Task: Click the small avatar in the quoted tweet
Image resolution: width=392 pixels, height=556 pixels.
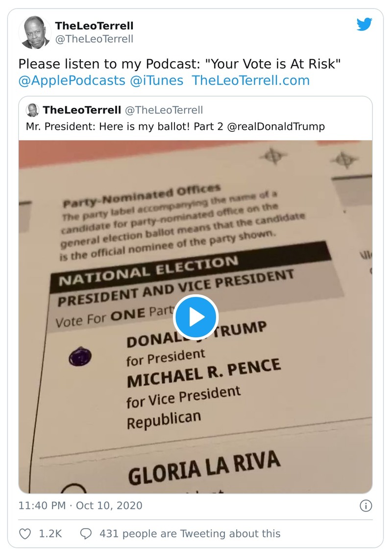Action: pos(32,109)
